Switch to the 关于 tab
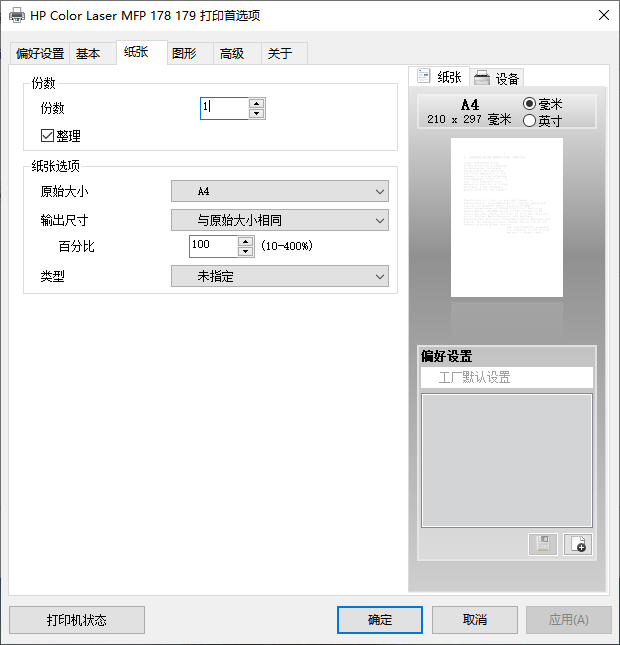620x645 pixels. click(x=285, y=53)
